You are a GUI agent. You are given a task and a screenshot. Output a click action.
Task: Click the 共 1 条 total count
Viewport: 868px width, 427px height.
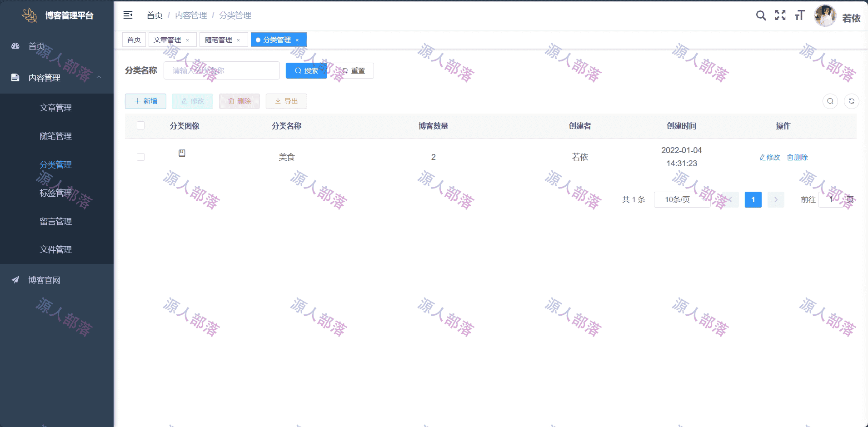coord(634,199)
